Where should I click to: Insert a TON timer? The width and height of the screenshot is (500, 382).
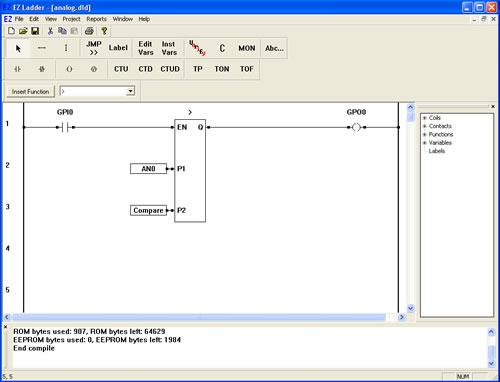pos(222,69)
